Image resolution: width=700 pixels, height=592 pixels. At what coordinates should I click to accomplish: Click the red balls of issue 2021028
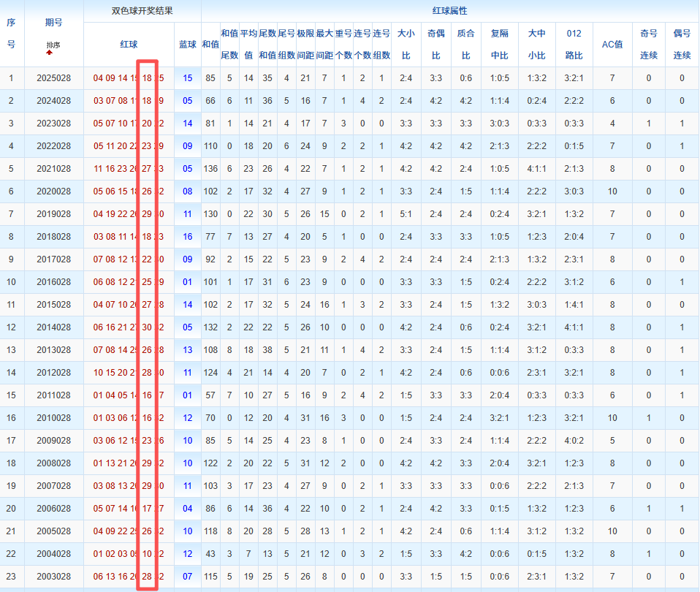pos(129,169)
